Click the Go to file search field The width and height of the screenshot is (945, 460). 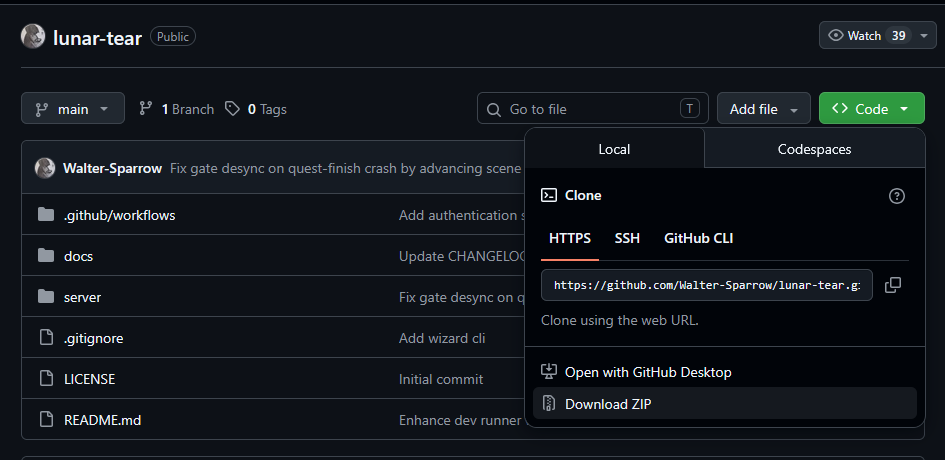(x=592, y=109)
